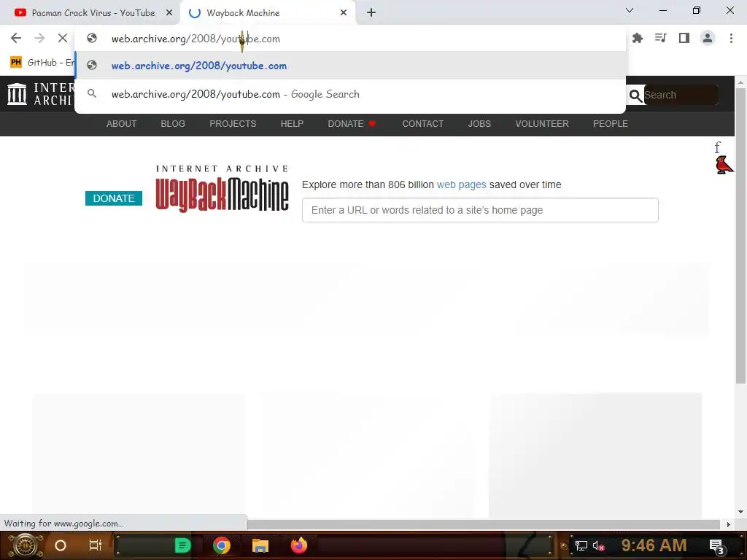
Task: Open the PROJECTS menu item
Action: 233,124
